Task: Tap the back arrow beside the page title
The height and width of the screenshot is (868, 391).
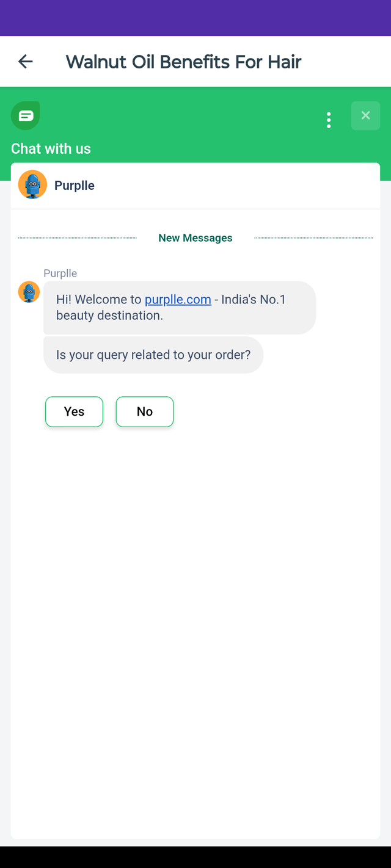Action: [x=26, y=61]
